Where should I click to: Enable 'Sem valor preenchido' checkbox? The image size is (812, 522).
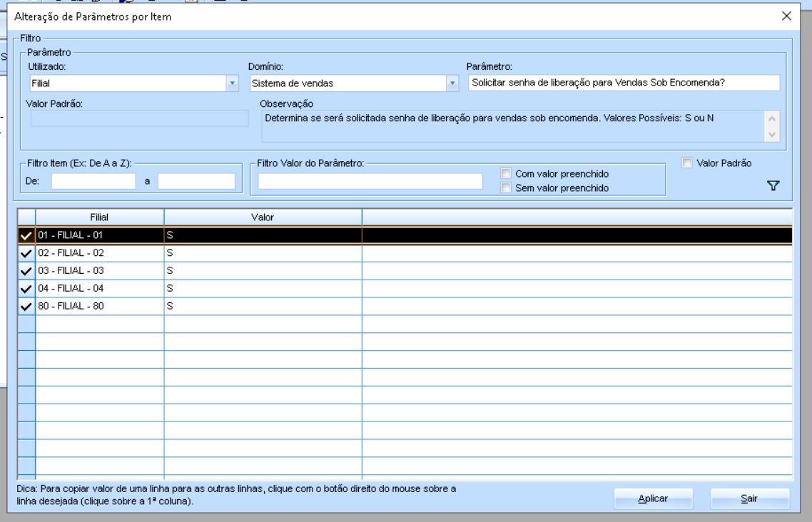(x=506, y=188)
